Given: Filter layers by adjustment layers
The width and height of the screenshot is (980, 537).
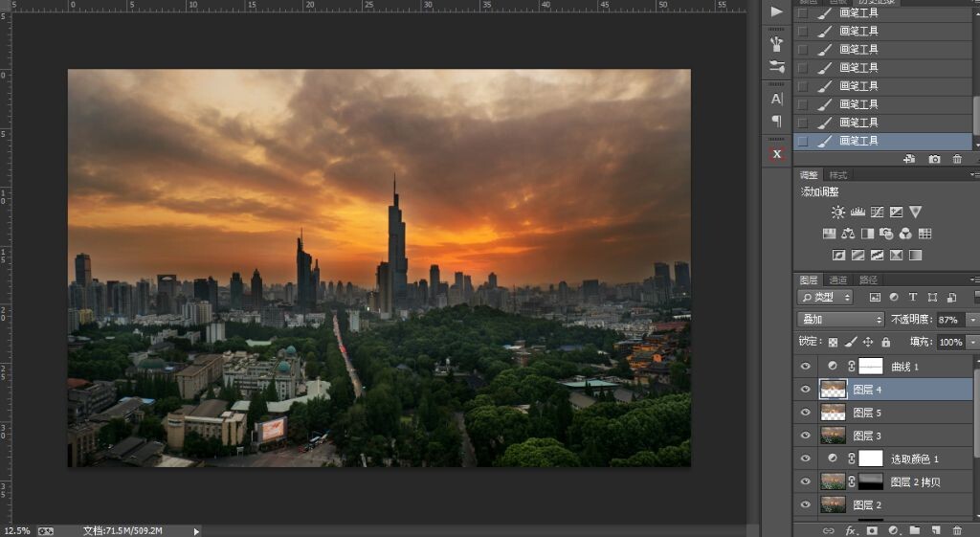Looking at the screenshot, I should (x=894, y=297).
